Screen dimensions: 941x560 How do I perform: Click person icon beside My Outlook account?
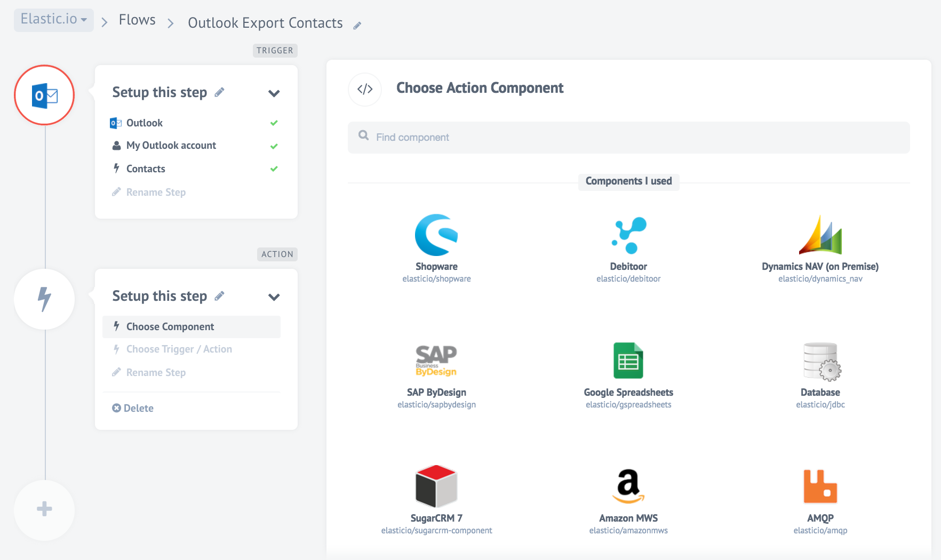point(116,146)
